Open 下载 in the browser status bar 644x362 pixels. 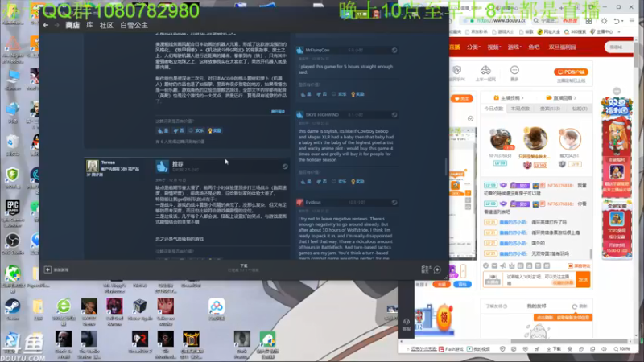[x=554, y=349]
